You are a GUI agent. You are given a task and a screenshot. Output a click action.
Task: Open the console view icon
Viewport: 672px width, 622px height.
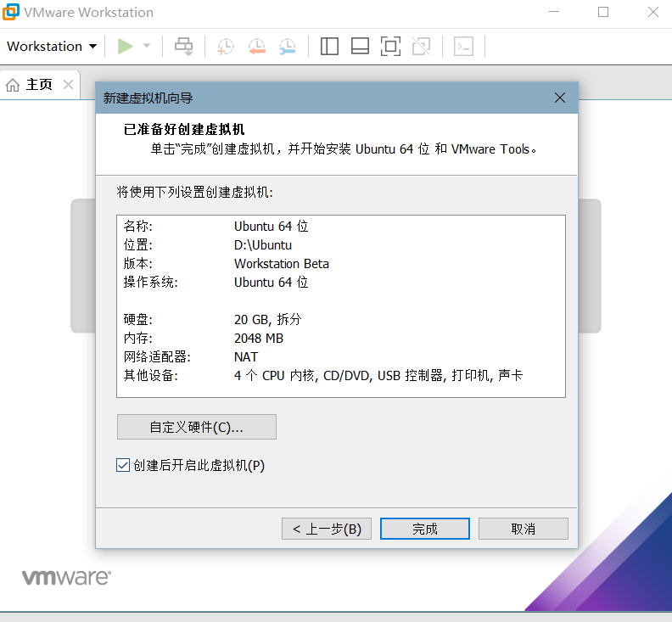464,47
